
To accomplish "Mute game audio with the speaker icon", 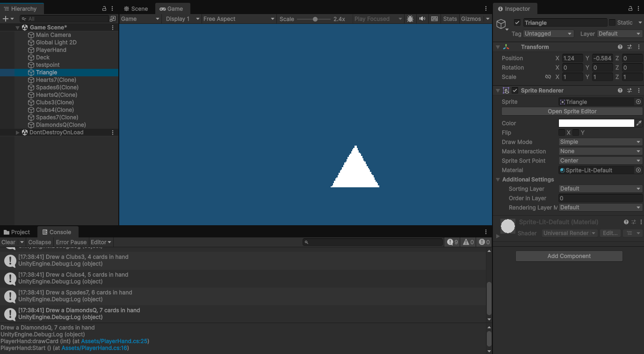I will pos(423,19).
